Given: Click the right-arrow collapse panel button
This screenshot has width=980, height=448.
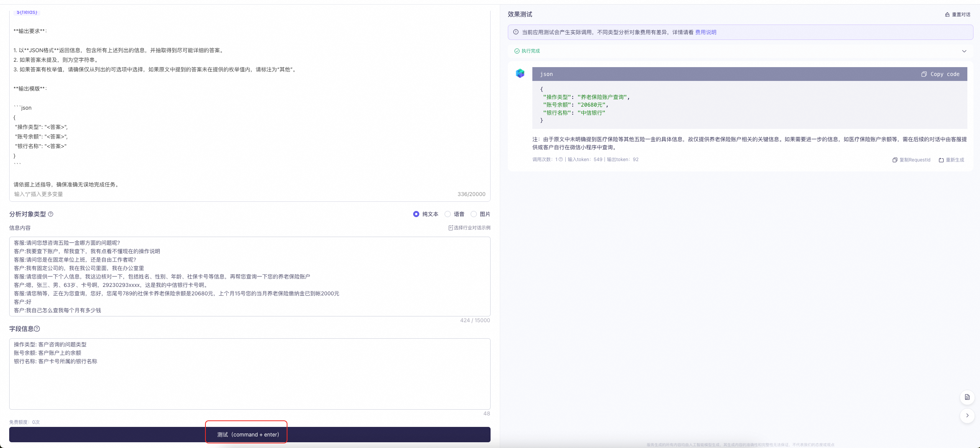Looking at the screenshot, I should pos(967,415).
